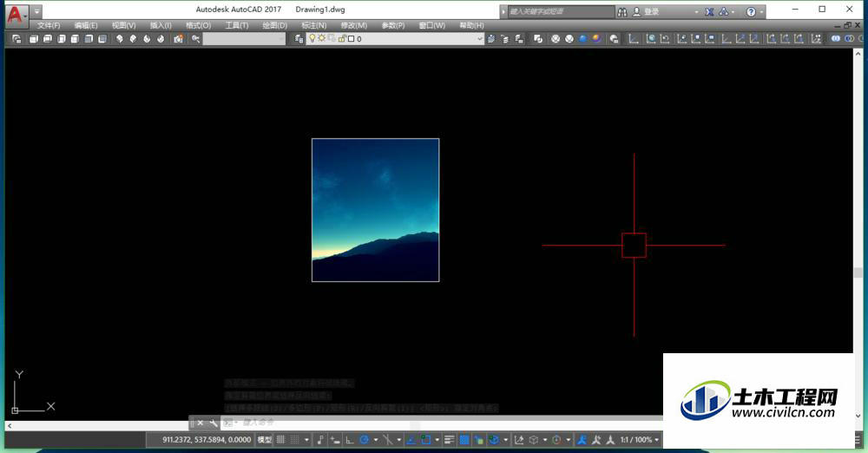The width and height of the screenshot is (868, 453).
Task: Click the Autodesk A360 triangle icon
Action: click(724, 11)
